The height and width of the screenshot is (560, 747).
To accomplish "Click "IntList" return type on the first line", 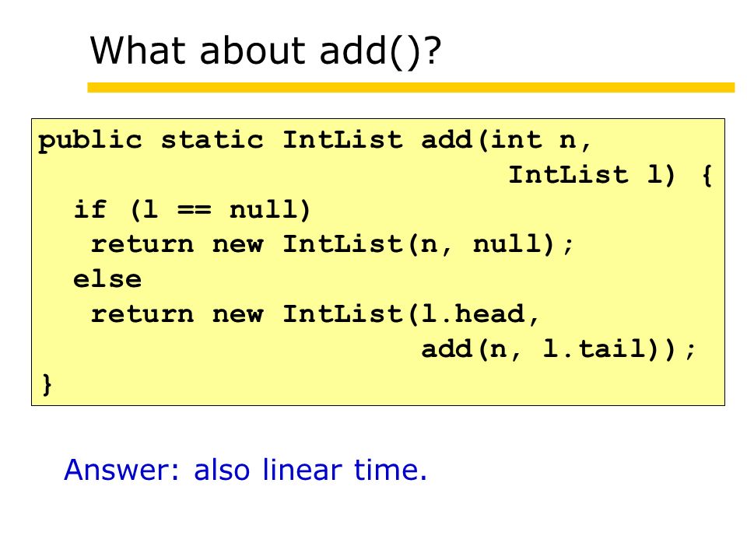I will tap(342, 140).
